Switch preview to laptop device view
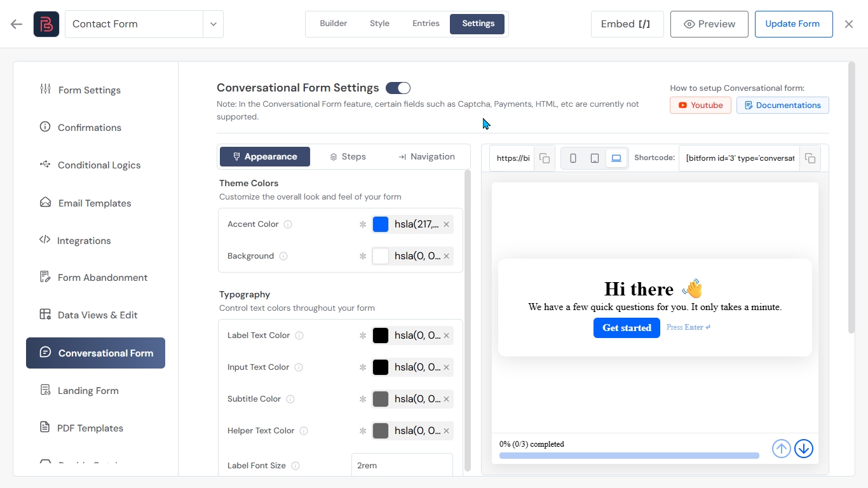 [x=616, y=158]
